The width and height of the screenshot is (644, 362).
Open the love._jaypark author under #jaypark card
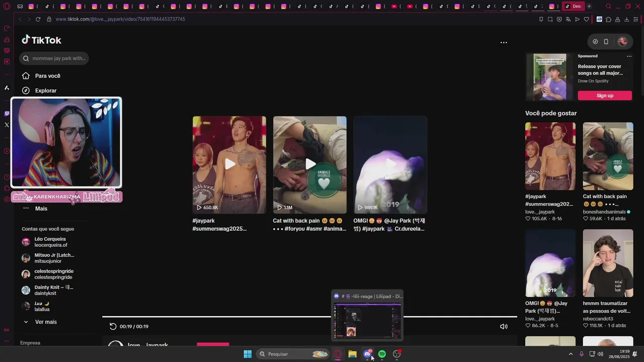click(x=540, y=212)
